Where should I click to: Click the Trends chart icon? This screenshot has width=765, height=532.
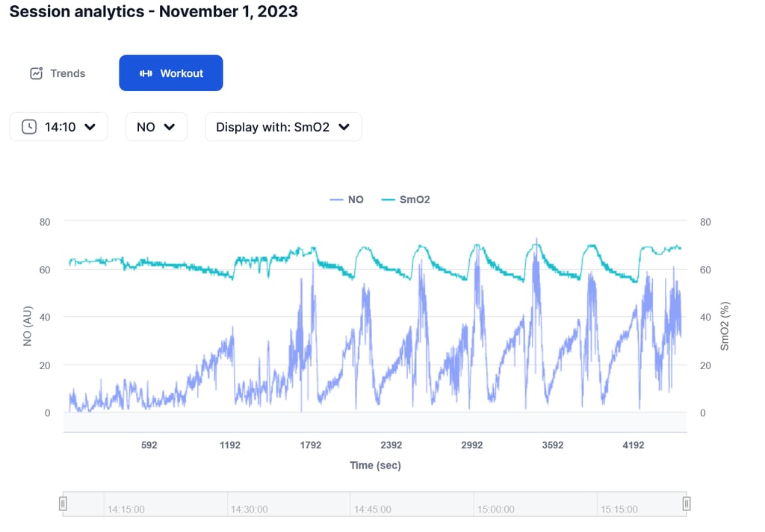tap(36, 73)
